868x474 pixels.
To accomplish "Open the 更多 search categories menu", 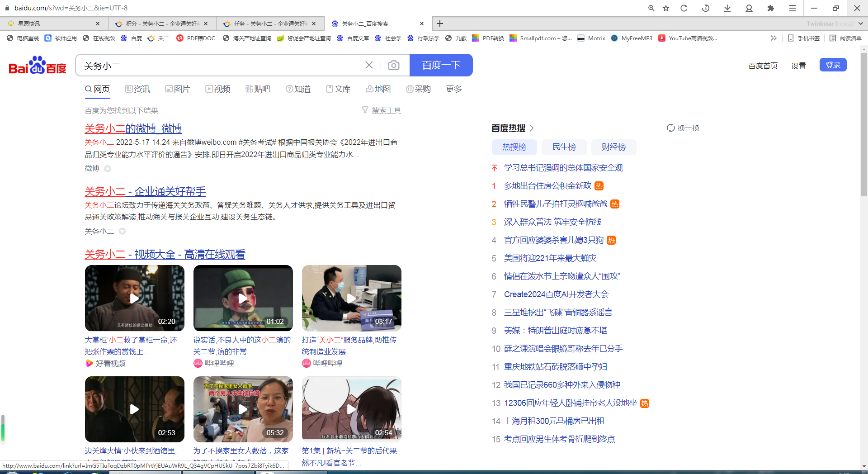I will coord(454,89).
